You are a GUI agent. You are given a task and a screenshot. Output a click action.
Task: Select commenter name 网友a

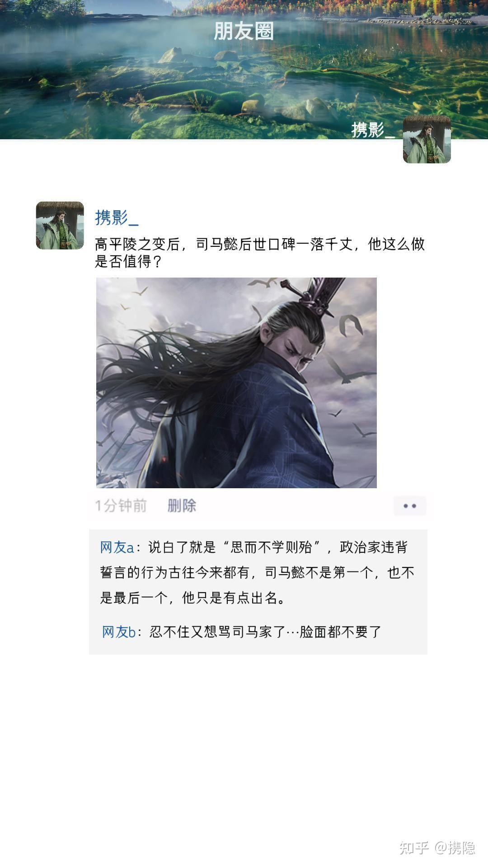point(117,547)
